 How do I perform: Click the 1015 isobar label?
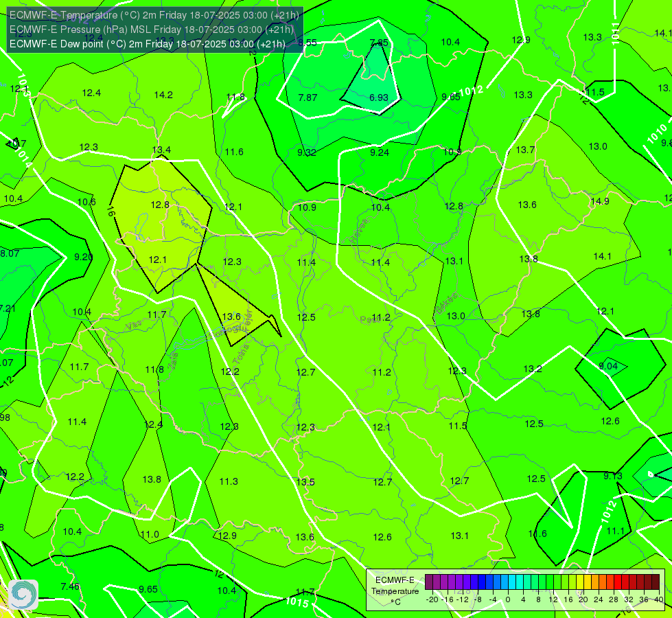click(x=297, y=603)
